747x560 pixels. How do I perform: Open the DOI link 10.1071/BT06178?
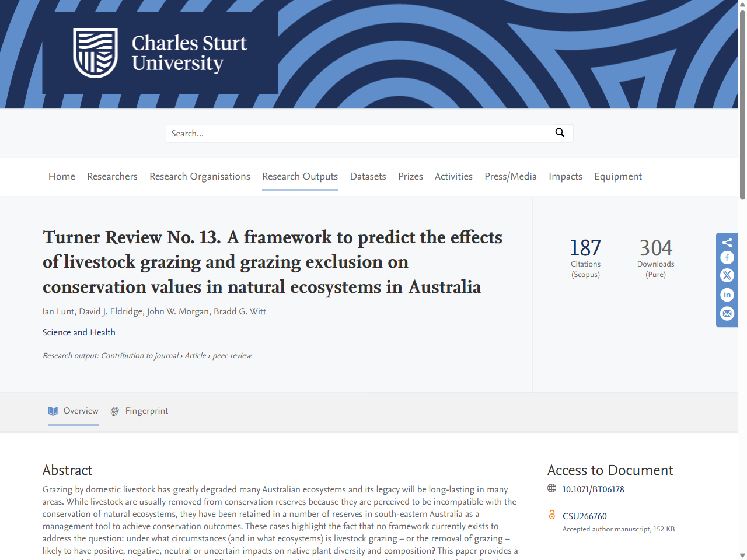tap(592, 489)
